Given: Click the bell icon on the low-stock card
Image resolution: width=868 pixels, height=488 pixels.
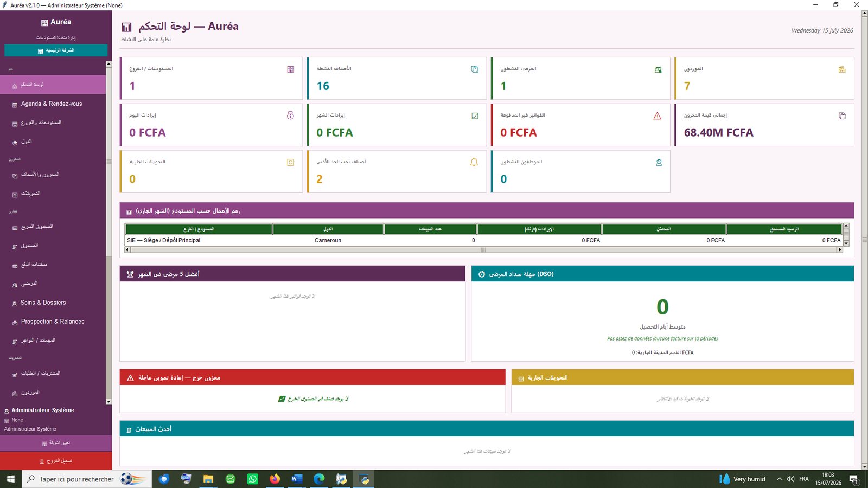Looking at the screenshot, I should tap(474, 162).
